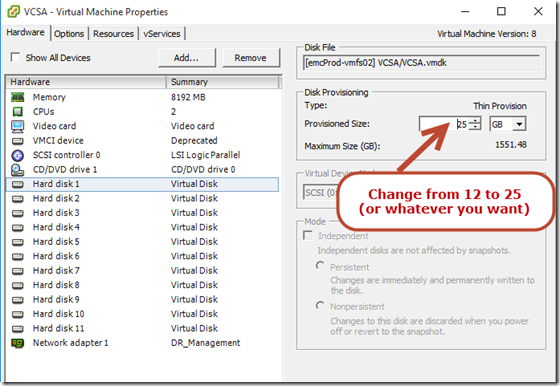Click the Hard disk 8 drive icon
The height and width of the screenshot is (386, 560).
tap(18, 285)
